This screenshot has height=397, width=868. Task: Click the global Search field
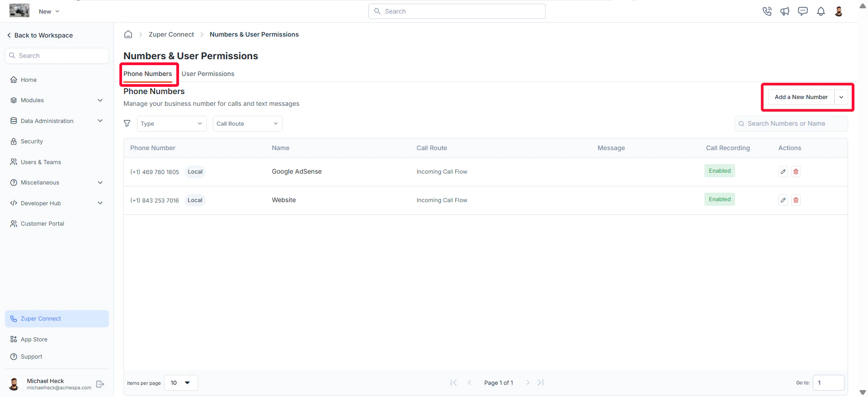[457, 11]
